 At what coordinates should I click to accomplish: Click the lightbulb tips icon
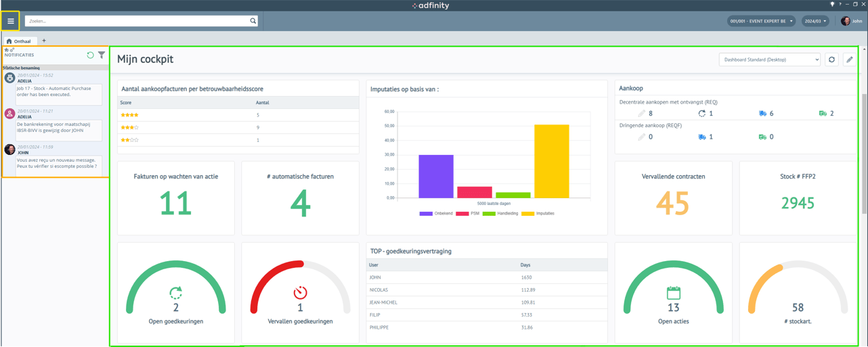pyautogui.click(x=832, y=4)
